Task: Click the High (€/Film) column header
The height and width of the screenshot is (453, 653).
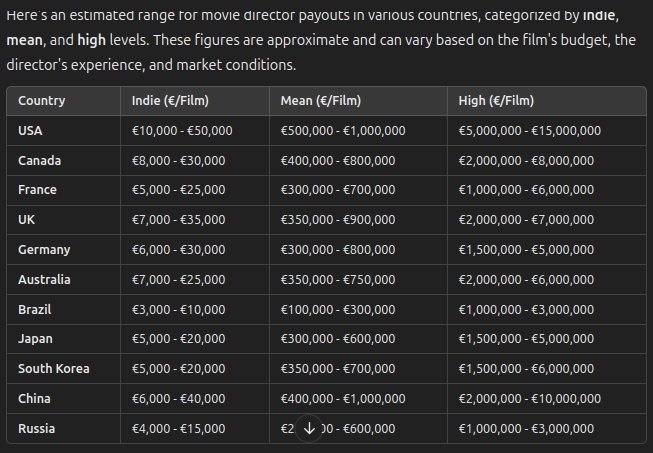Action: click(496, 100)
